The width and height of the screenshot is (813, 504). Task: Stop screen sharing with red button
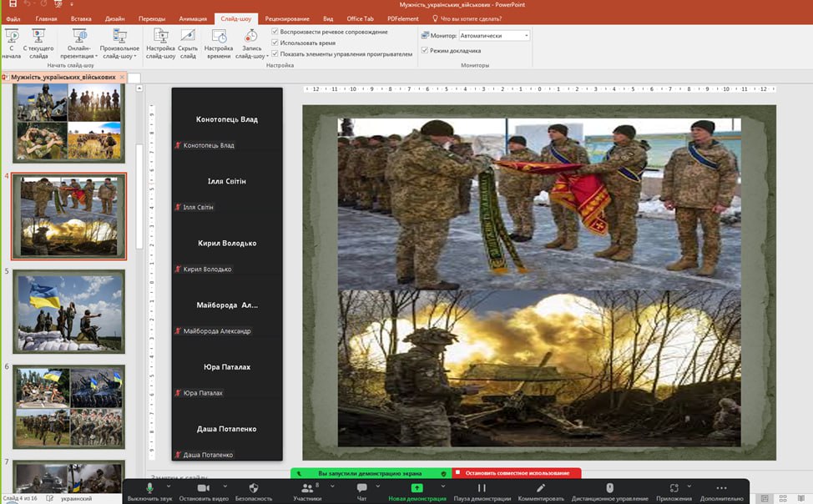[x=517, y=473]
